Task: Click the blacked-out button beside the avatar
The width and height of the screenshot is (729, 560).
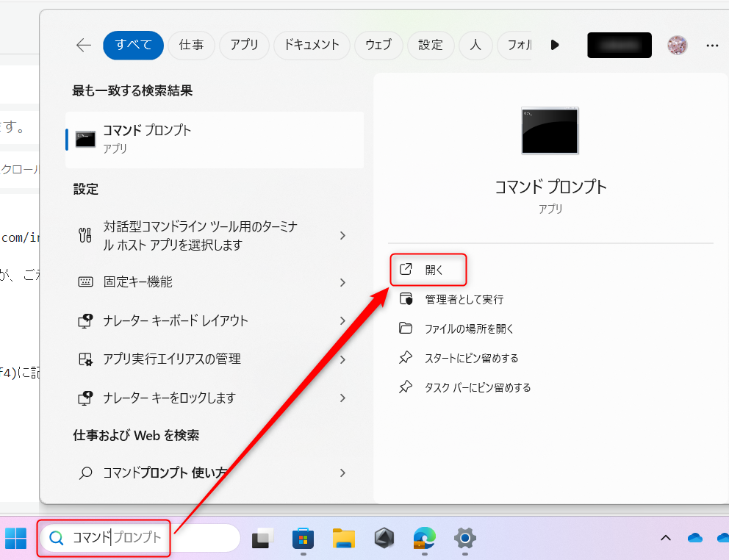Action: 620,45
